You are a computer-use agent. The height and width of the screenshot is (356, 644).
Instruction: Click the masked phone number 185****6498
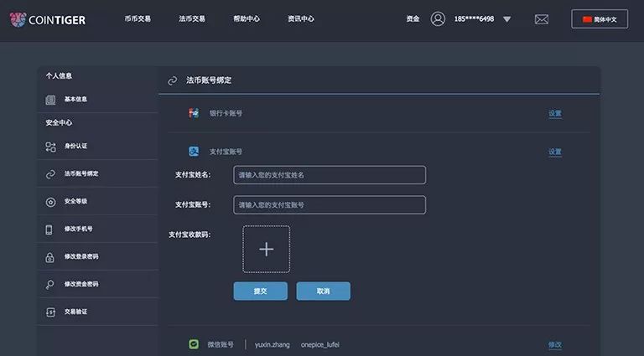point(474,19)
